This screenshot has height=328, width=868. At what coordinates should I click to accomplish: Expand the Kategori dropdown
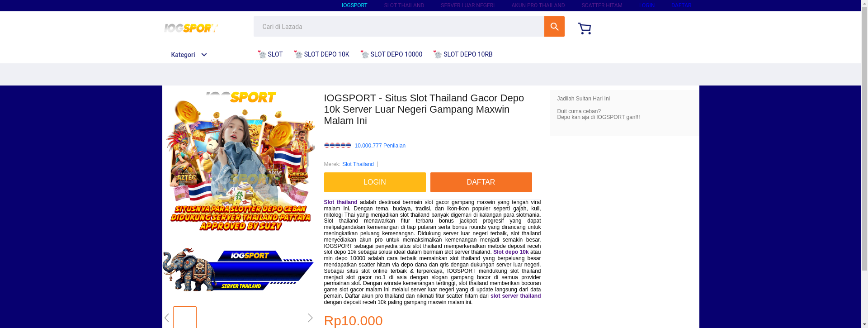189,55
